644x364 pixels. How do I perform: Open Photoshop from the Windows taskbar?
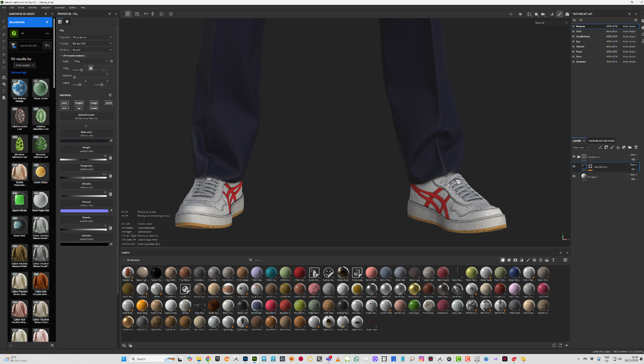245,359
